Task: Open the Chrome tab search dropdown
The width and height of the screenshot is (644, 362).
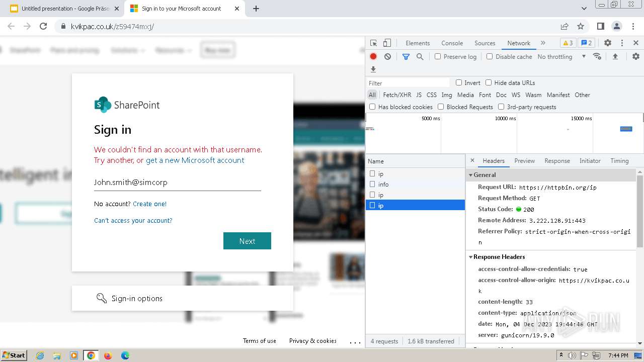Action: click(x=584, y=9)
